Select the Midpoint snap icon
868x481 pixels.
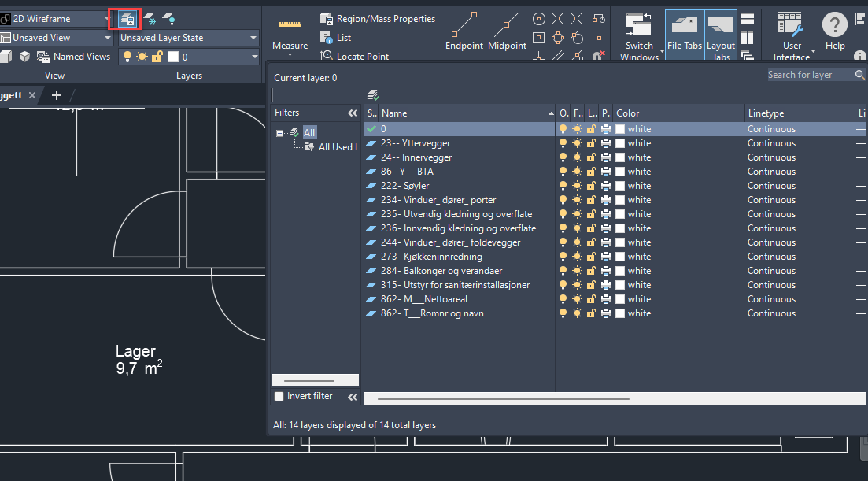coord(508,24)
